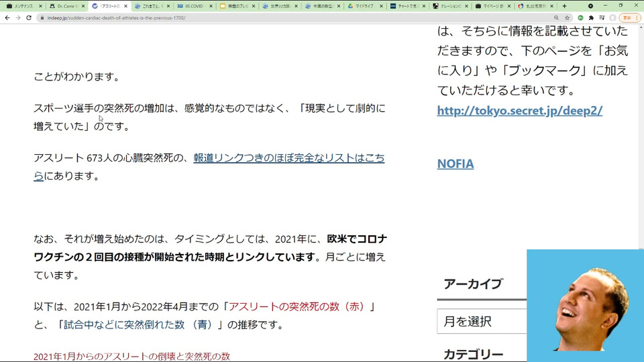
Task: Switch to the IIS COVID tab
Action: 195,6
